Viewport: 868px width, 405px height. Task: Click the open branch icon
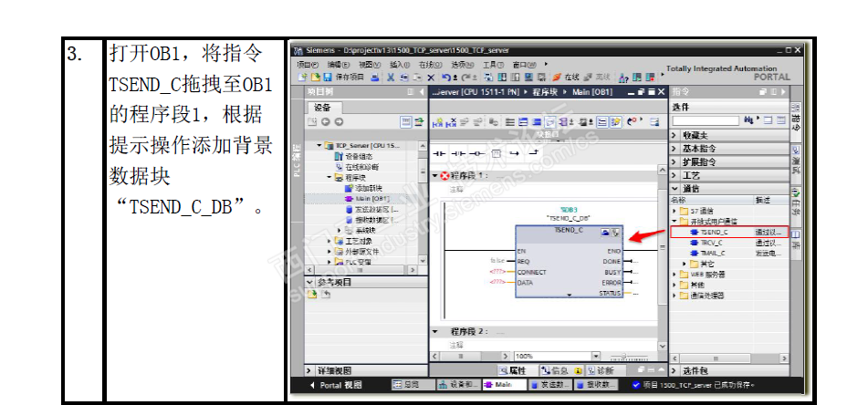[x=514, y=153]
